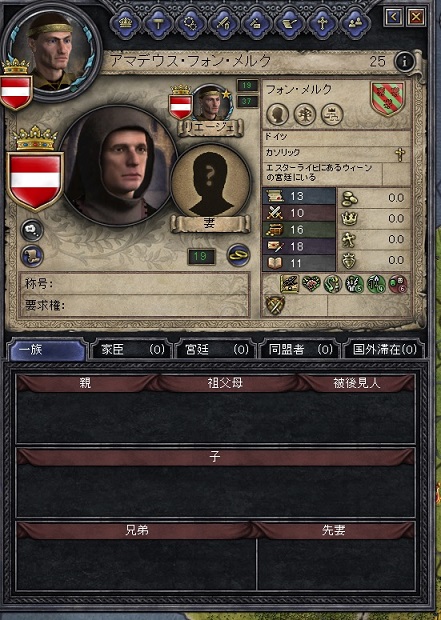This screenshot has height=620, width=441.
Task: Click the unknown spouse silhouette portrait
Action: (x=211, y=184)
